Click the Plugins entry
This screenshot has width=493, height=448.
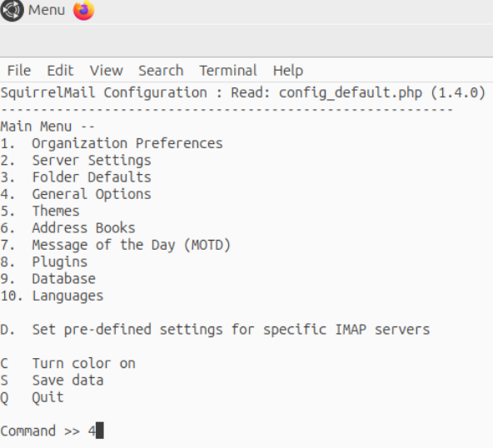(43, 262)
